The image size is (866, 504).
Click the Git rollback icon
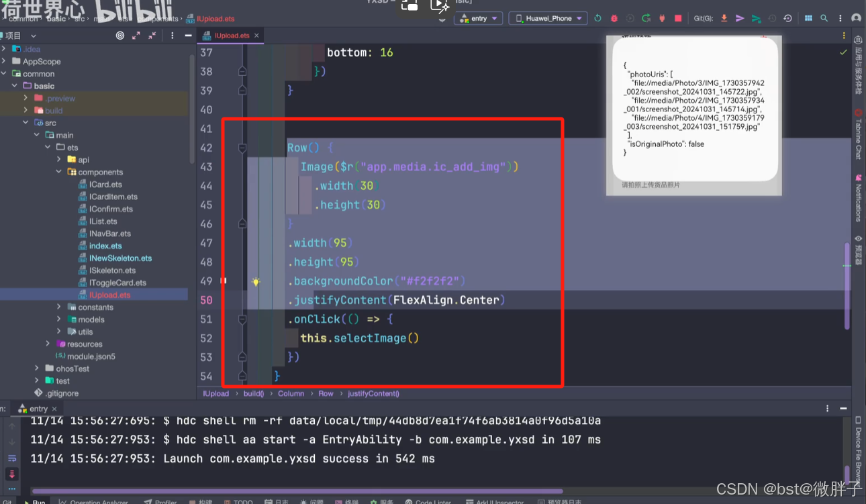pos(788,18)
